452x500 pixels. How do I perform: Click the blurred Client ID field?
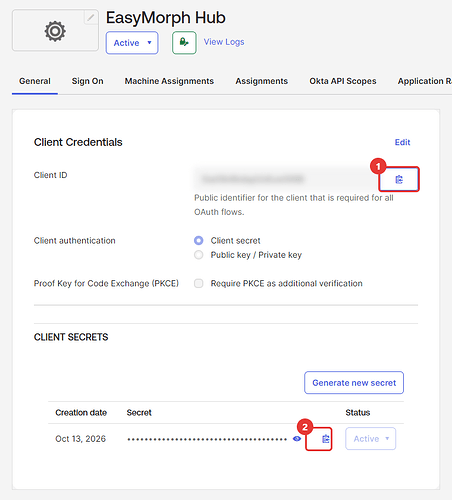(285, 179)
